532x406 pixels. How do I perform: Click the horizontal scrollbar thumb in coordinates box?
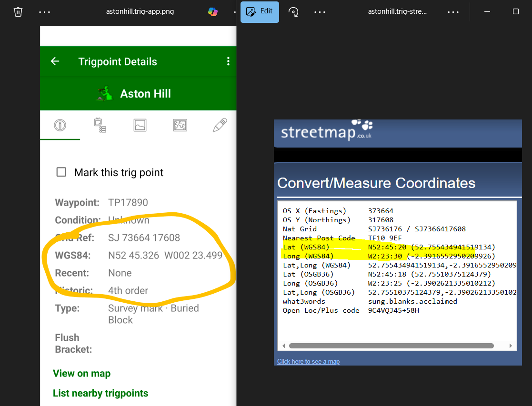[391, 346]
